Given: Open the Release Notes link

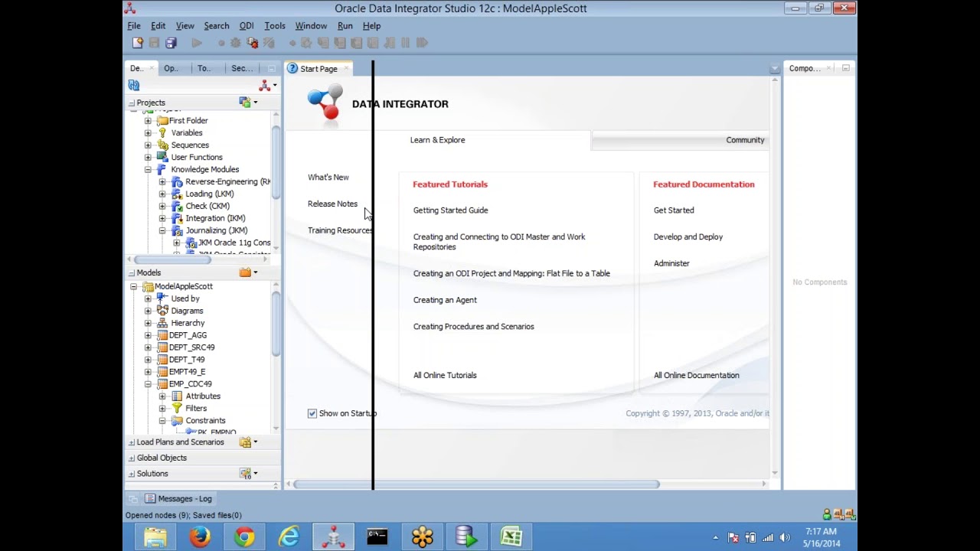Looking at the screenshot, I should 332,204.
